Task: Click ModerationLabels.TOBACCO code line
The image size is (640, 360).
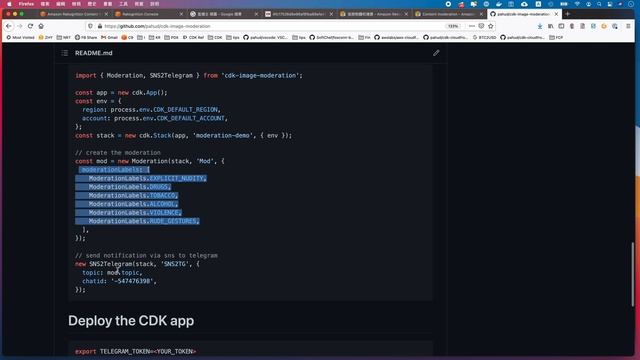Action: coord(133,196)
